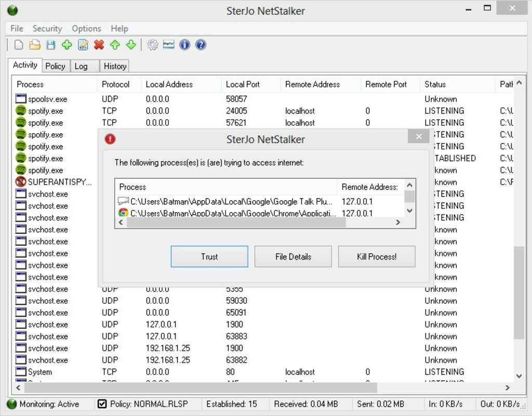
Task: Sort by the Local Address column header
Action: coord(181,84)
